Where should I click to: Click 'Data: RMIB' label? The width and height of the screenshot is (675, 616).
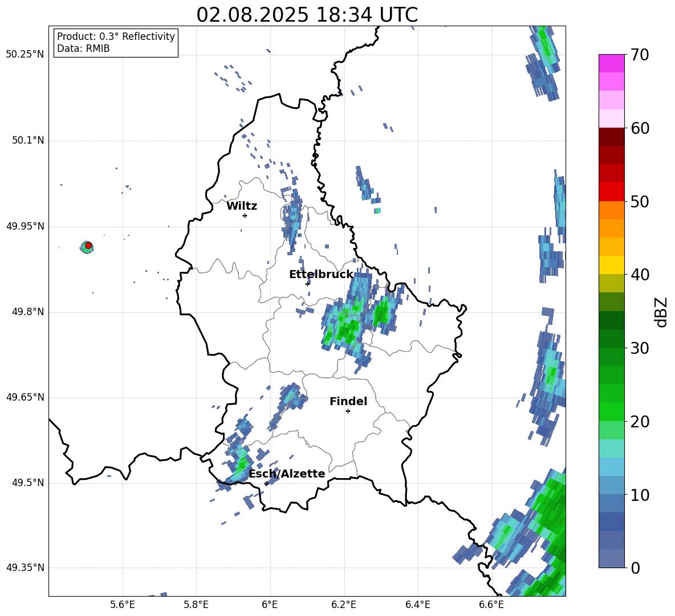click(83, 48)
